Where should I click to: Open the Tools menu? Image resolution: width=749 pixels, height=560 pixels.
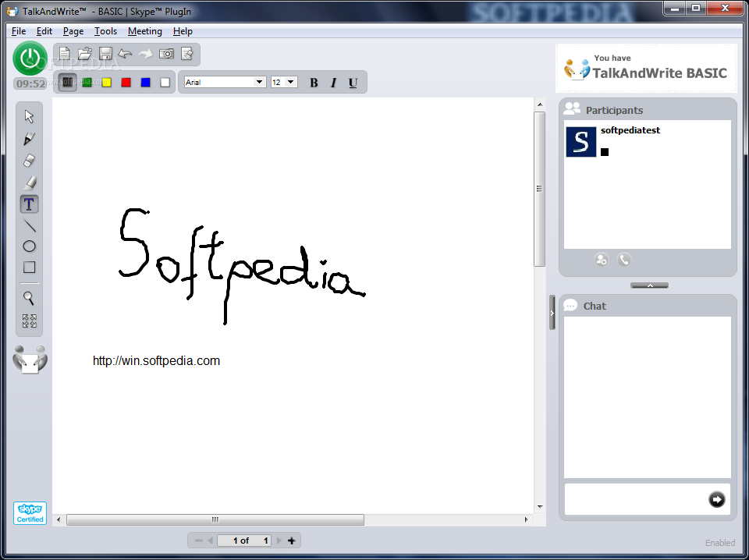[x=105, y=31]
